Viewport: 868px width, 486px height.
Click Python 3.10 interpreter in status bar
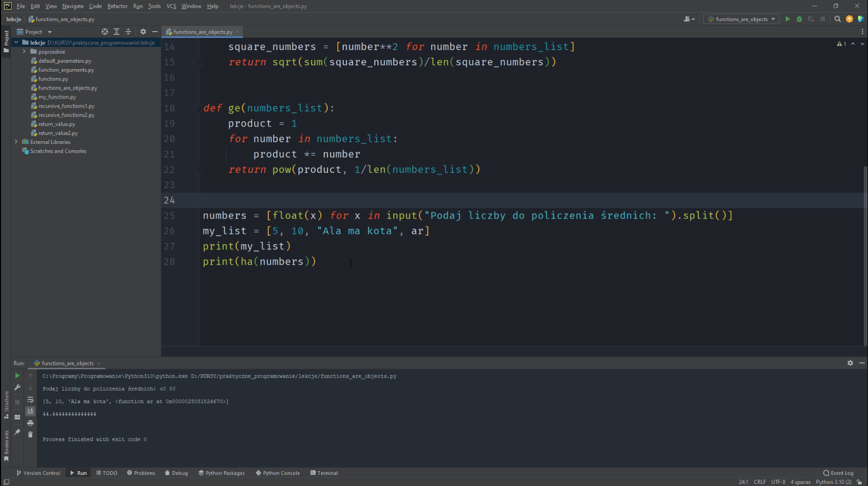(x=833, y=482)
